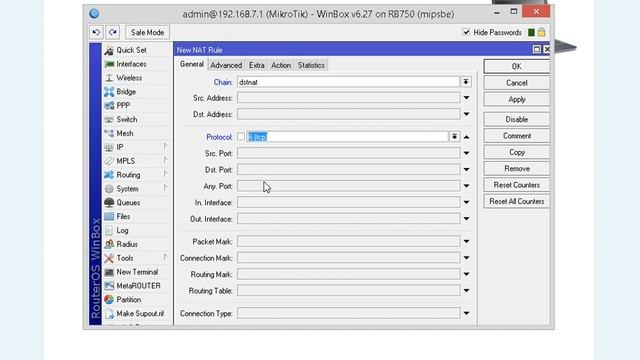Expand the Dst. Address field arrow
The image size is (640, 360).
coord(466,114)
